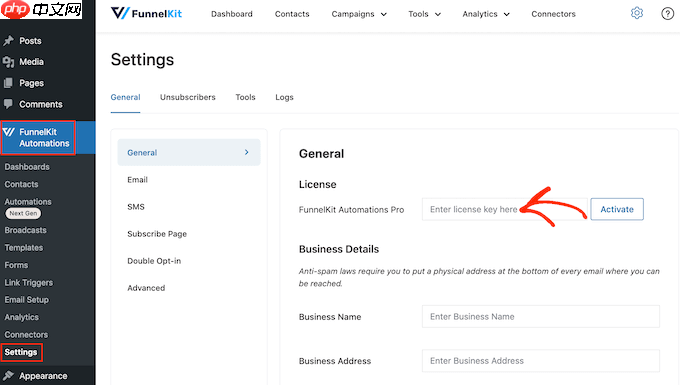Click the license key input field
The image size is (680, 385).
coord(504,209)
